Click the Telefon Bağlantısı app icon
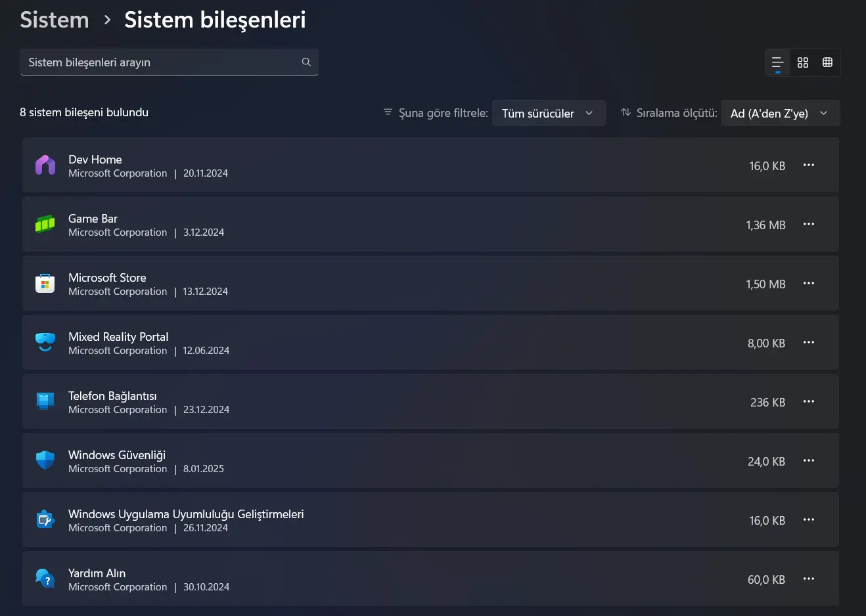 pyautogui.click(x=45, y=401)
